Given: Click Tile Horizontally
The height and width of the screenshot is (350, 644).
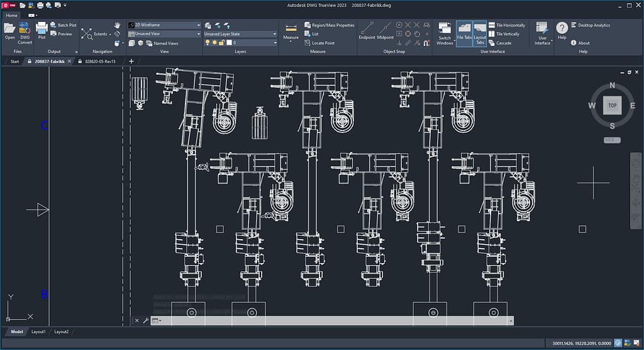Looking at the screenshot, I should [x=510, y=25].
